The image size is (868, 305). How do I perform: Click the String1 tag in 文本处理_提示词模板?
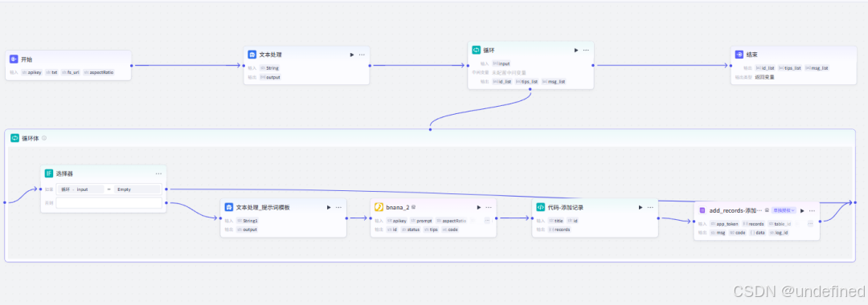248,221
